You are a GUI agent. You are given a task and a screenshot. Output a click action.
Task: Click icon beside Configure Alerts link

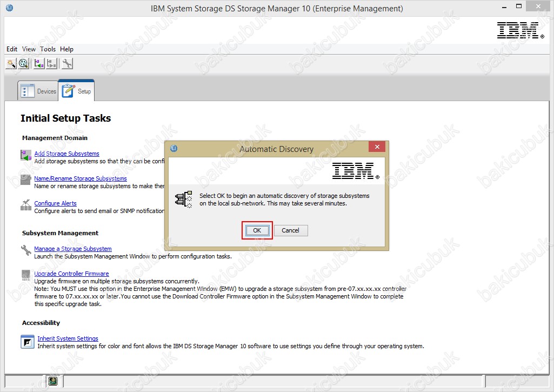point(26,205)
